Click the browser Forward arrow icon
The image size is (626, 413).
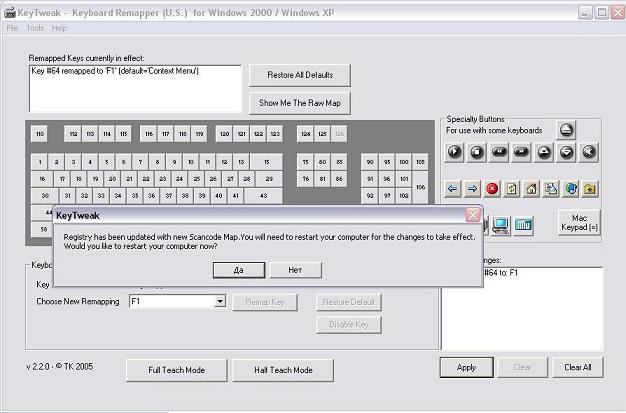[x=472, y=189]
